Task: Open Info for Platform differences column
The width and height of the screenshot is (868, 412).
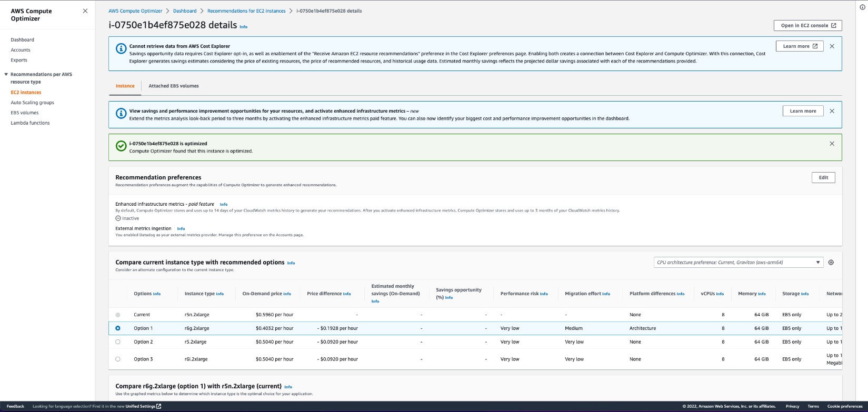Action: pos(681,294)
